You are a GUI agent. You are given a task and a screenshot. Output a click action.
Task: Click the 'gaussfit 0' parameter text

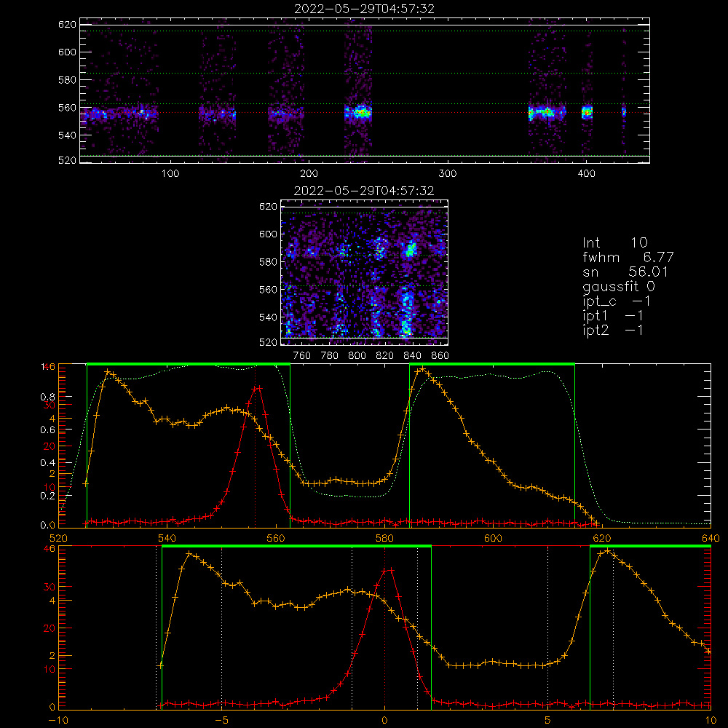(x=619, y=286)
